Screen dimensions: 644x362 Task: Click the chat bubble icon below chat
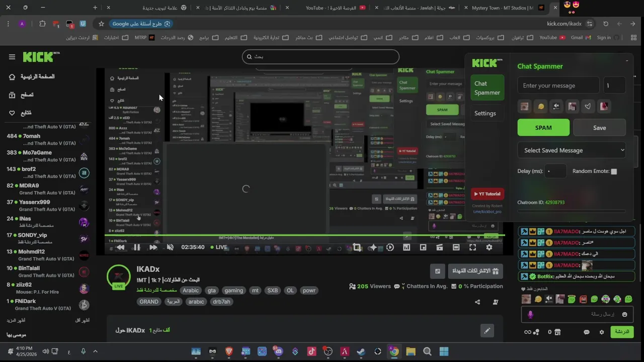(586, 332)
